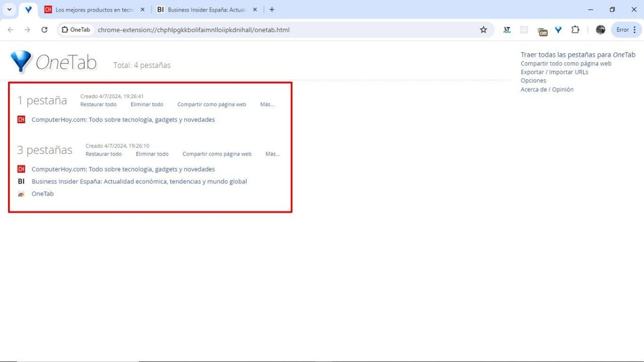Click 'Creado 4/7/2024, 19:26:10' timestamp

[x=117, y=146]
